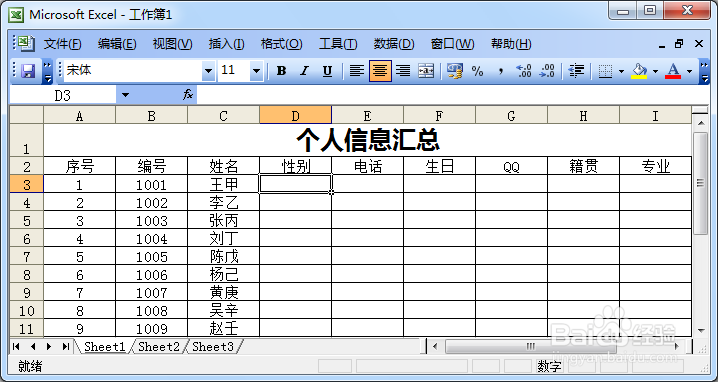Open formatting toolbar options expander
This screenshot has height=382, width=718.
coord(704,71)
